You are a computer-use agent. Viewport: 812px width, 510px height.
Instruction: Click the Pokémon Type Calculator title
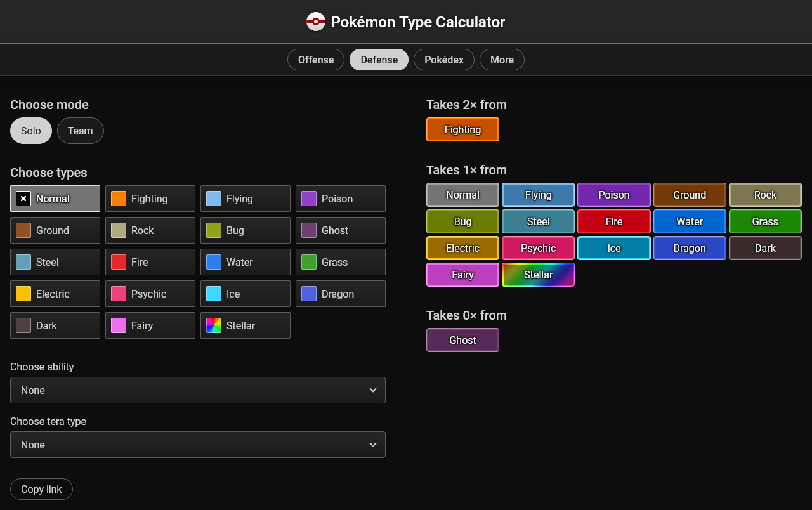click(418, 22)
